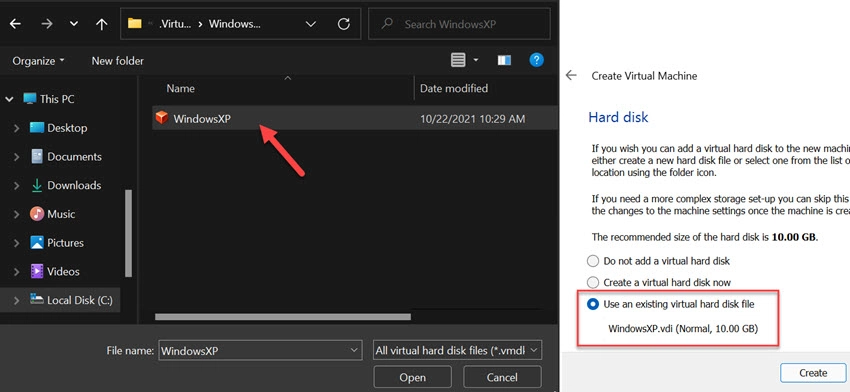The height and width of the screenshot is (392, 850).
Task: Select Downloads in the navigation pane
Action: tap(74, 185)
